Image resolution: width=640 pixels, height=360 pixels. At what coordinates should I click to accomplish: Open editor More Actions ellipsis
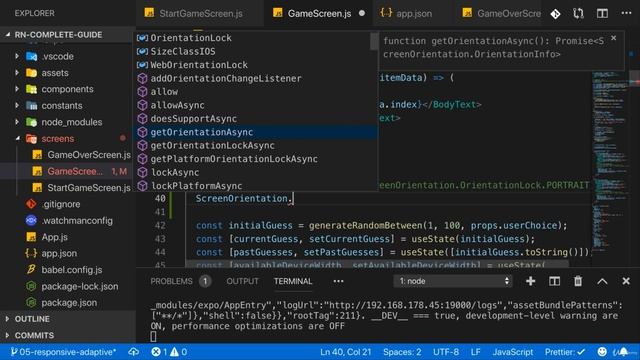pyautogui.click(x=626, y=13)
